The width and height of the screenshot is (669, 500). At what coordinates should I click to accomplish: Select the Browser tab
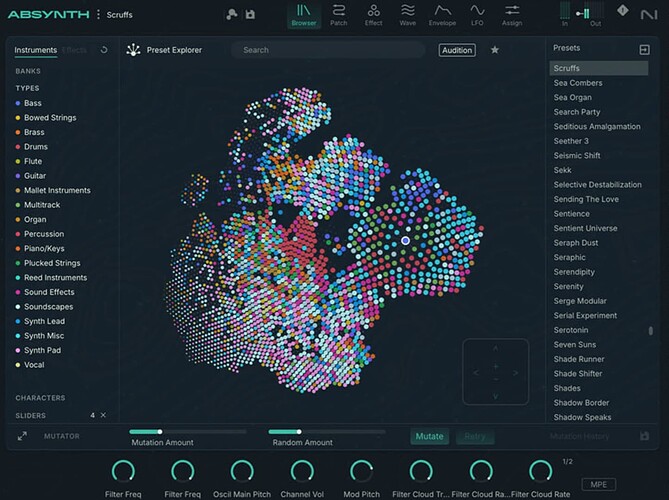[x=302, y=15]
